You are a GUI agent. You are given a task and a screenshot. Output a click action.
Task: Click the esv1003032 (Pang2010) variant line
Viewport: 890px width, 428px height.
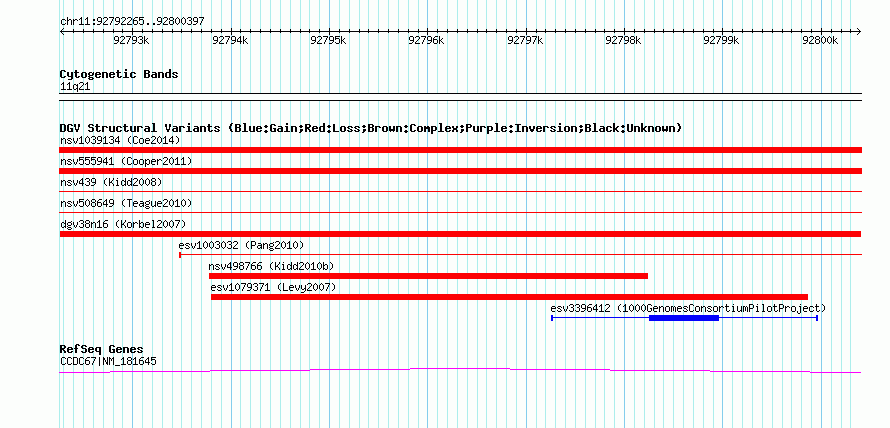[x=520, y=255]
